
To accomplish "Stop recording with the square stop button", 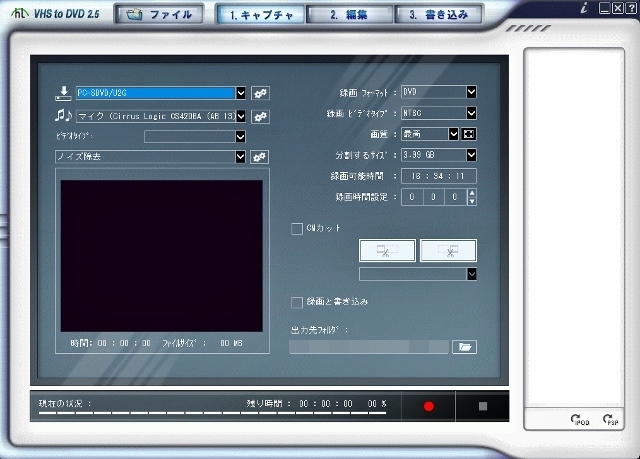I will pyautogui.click(x=483, y=406).
